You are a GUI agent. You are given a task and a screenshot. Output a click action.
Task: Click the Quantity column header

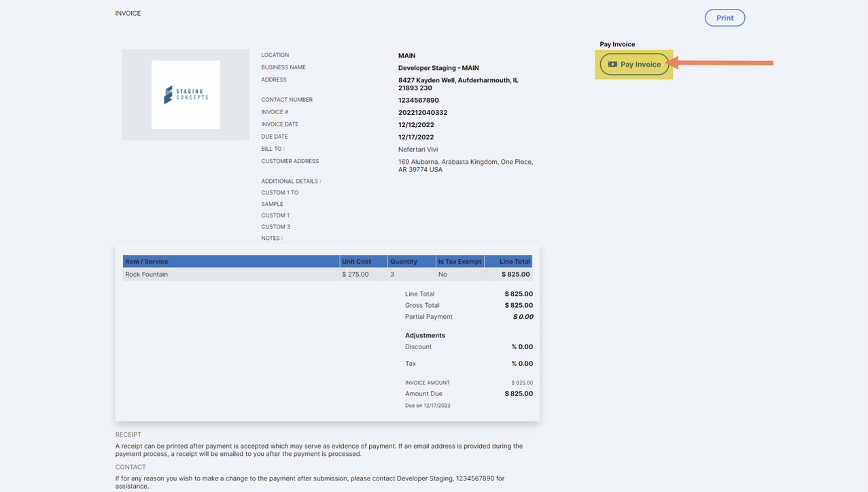(403, 262)
